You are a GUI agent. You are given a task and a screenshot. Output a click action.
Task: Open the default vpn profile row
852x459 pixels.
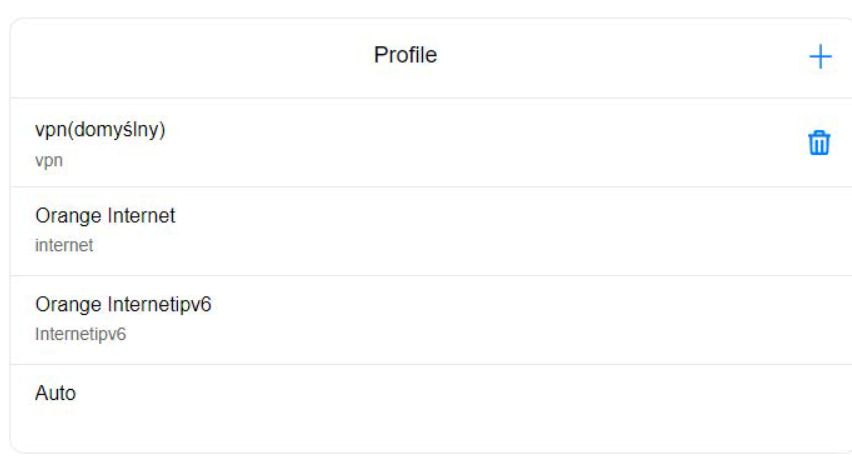(x=400, y=143)
